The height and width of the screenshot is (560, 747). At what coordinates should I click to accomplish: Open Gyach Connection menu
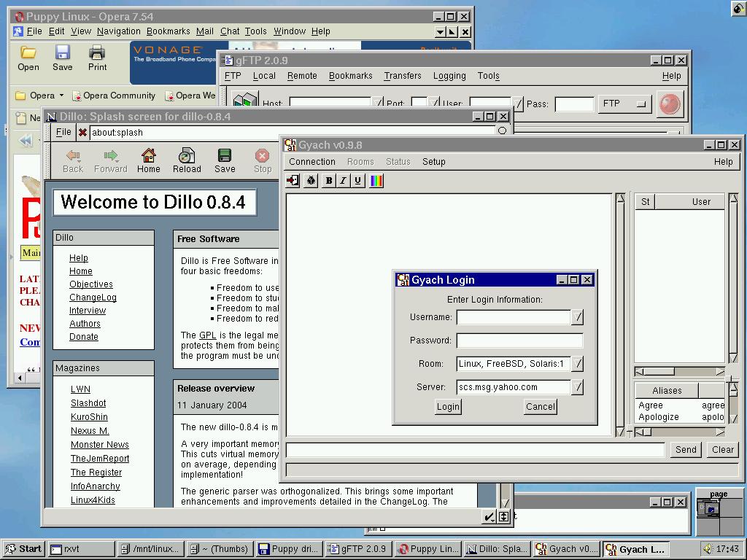pos(312,162)
